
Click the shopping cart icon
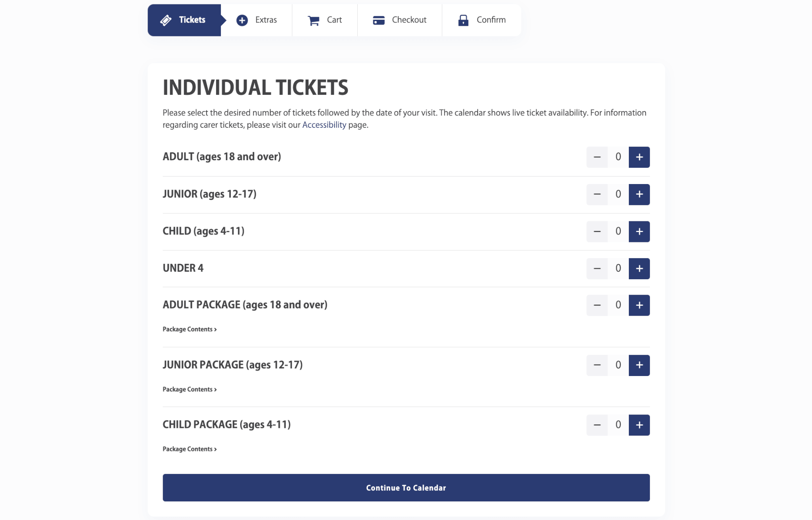[x=313, y=20]
